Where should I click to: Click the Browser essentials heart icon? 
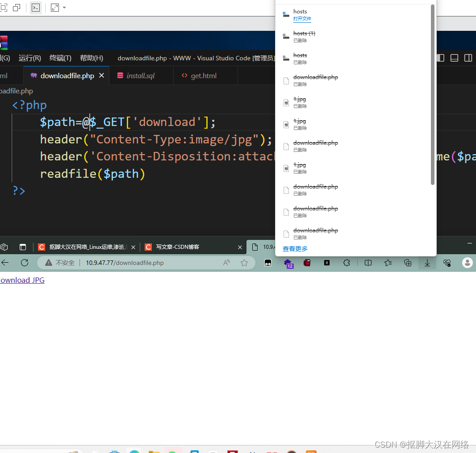point(447,263)
